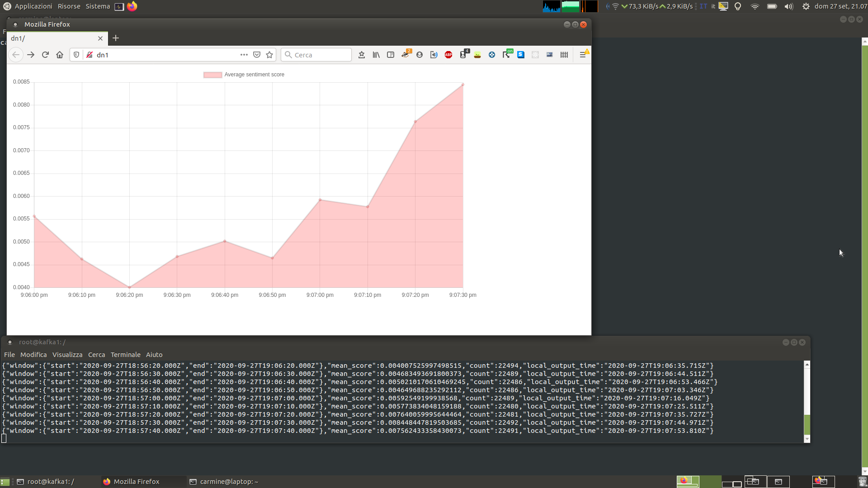Click the chart data point at 9:07:30 pm
Viewport: 868px width, 488px height.
463,84
